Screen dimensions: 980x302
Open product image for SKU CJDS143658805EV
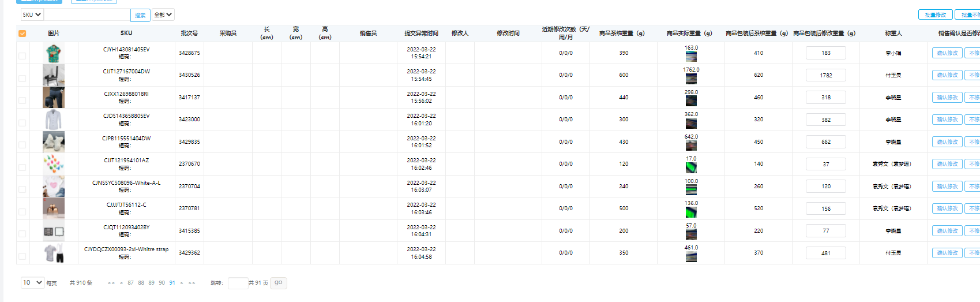coord(54,120)
